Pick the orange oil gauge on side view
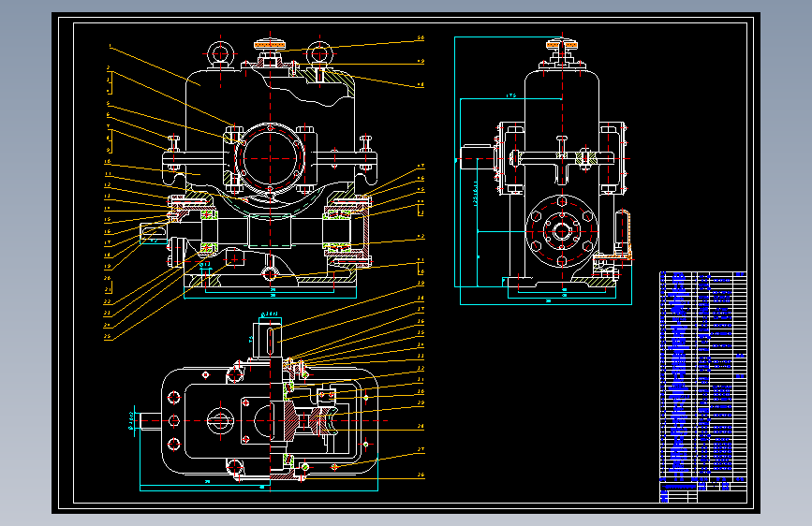The width and height of the screenshot is (812, 526). coord(624,236)
